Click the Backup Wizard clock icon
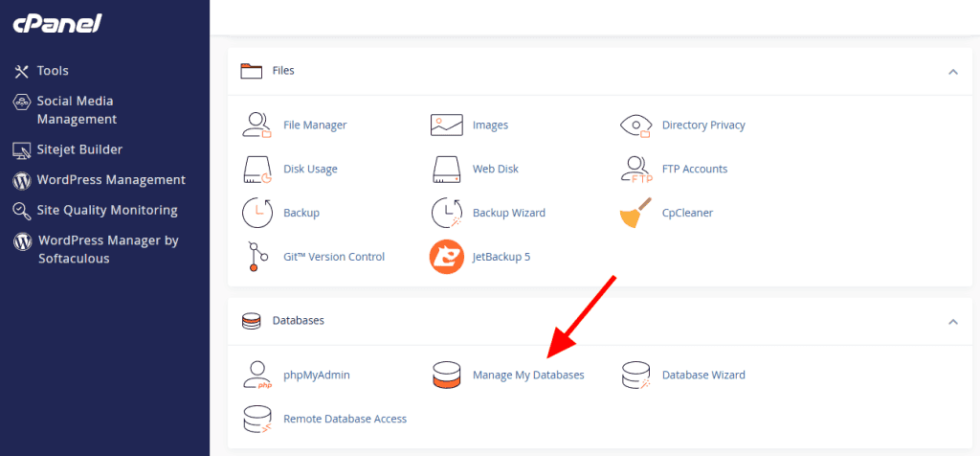Image resolution: width=980 pixels, height=456 pixels. click(446, 213)
